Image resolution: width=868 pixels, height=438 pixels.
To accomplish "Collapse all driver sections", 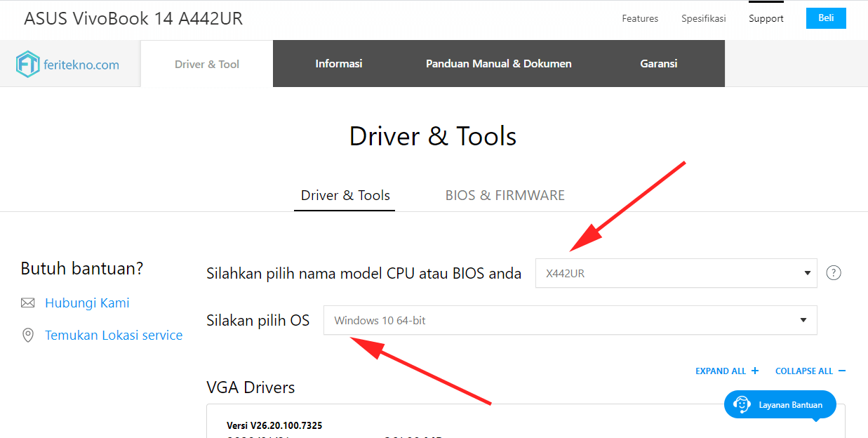I will (x=810, y=371).
